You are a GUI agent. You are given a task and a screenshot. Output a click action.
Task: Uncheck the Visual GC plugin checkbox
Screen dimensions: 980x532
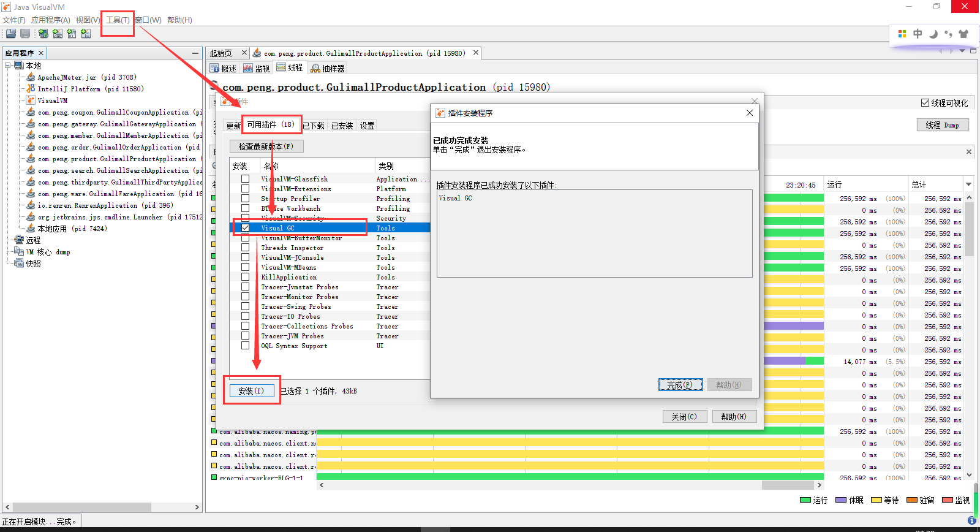(x=245, y=228)
